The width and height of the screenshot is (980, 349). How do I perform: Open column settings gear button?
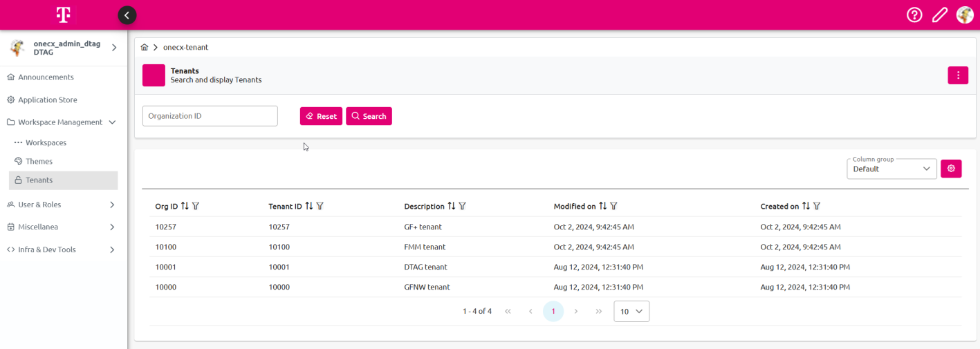coord(951,169)
